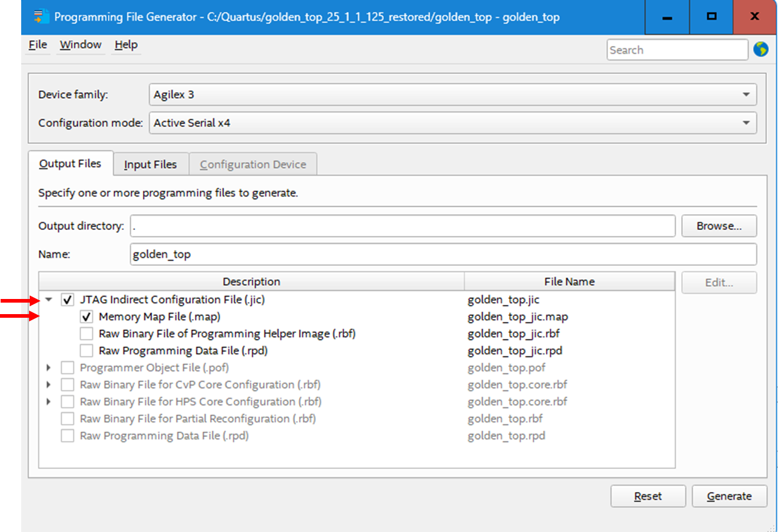Open the Window menu

(x=81, y=45)
